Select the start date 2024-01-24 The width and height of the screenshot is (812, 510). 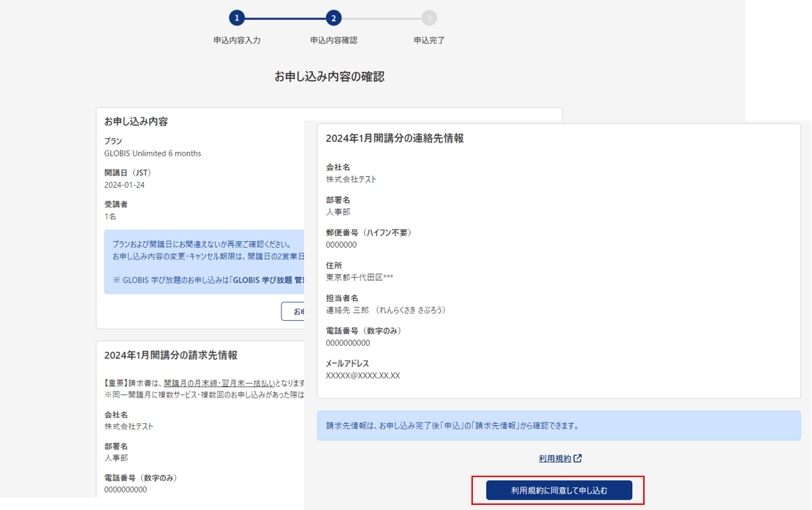point(124,185)
